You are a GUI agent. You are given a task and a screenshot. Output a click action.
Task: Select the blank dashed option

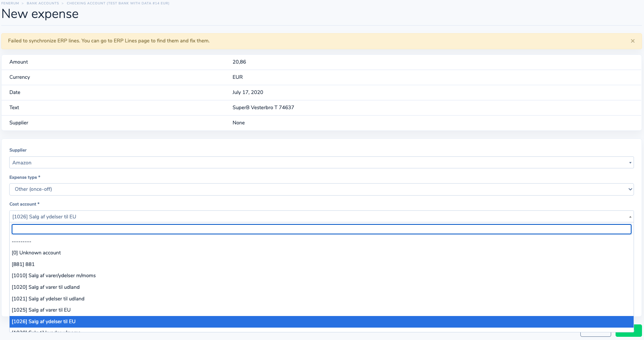click(x=322, y=241)
